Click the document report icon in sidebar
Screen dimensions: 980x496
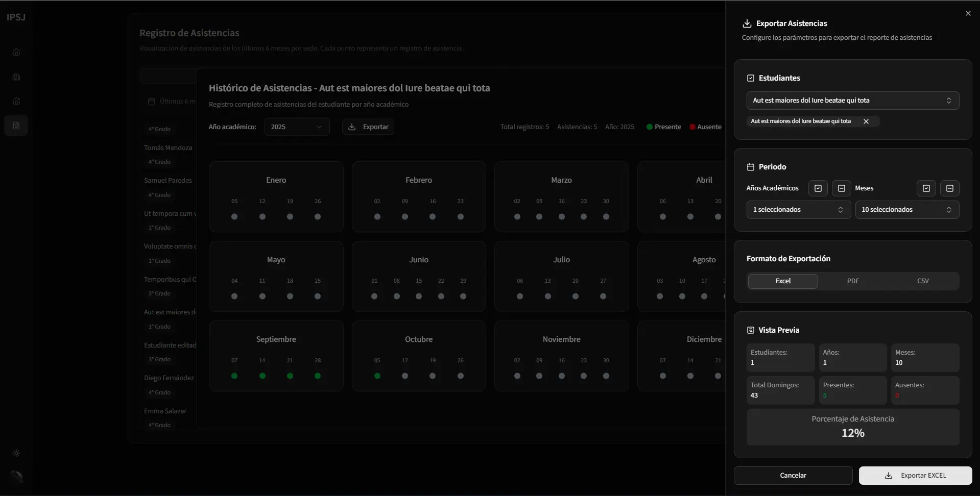[x=16, y=126]
